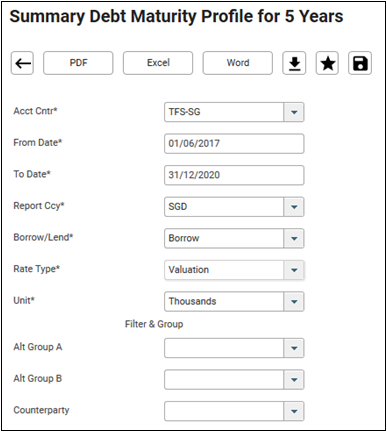The image size is (387, 432).
Task: Open the Acct Cntr dropdown arrow
Action: click(294, 112)
